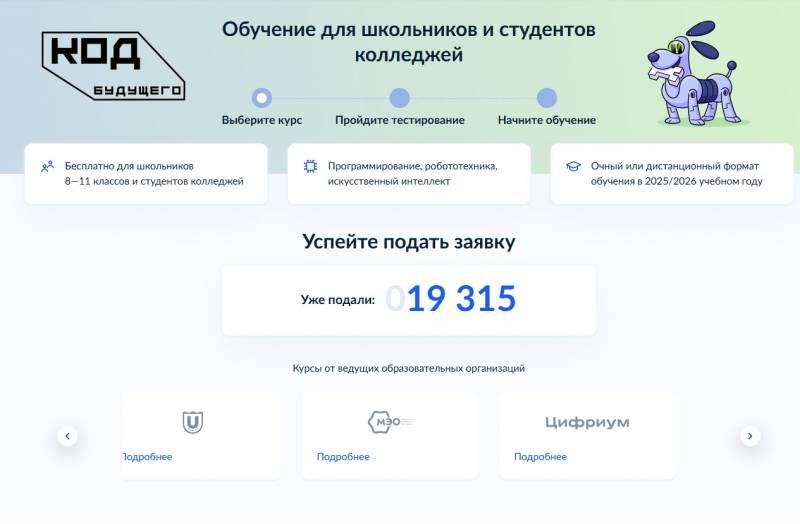
Task: Click the Код будущего logo
Action: point(113,66)
